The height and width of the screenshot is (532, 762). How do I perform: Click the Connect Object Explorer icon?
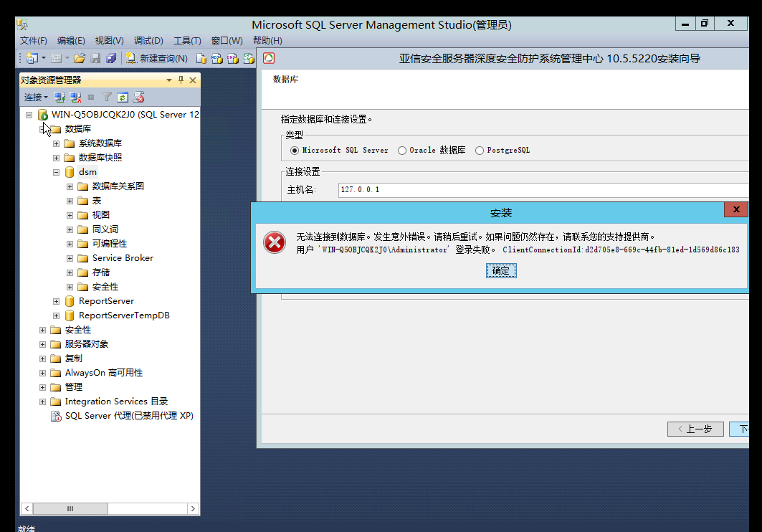(59, 98)
